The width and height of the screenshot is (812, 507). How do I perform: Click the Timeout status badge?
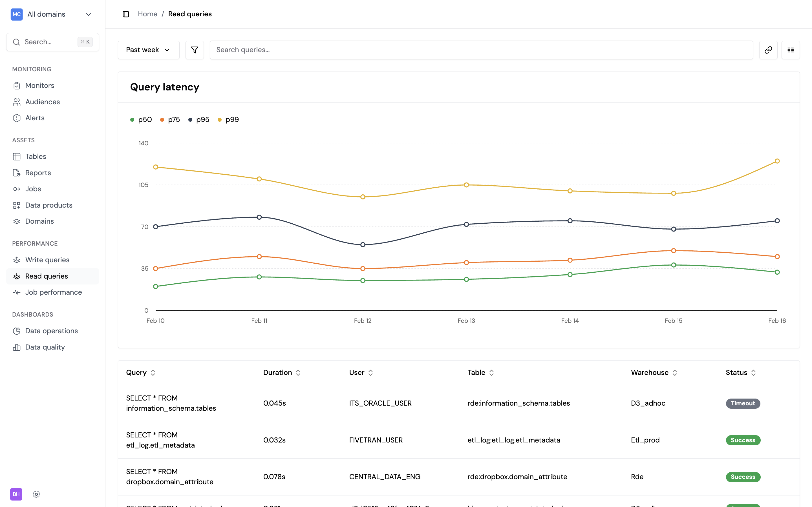[x=743, y=403]
